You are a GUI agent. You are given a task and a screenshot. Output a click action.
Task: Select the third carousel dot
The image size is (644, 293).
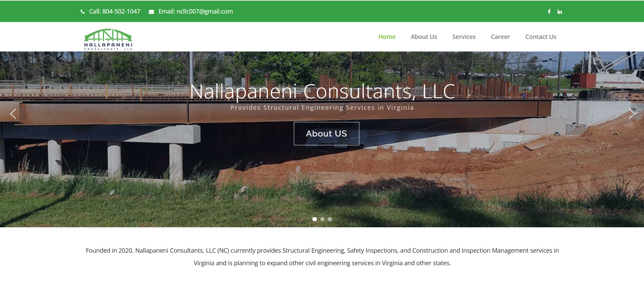pyautogui.click(x=330, y=219)
